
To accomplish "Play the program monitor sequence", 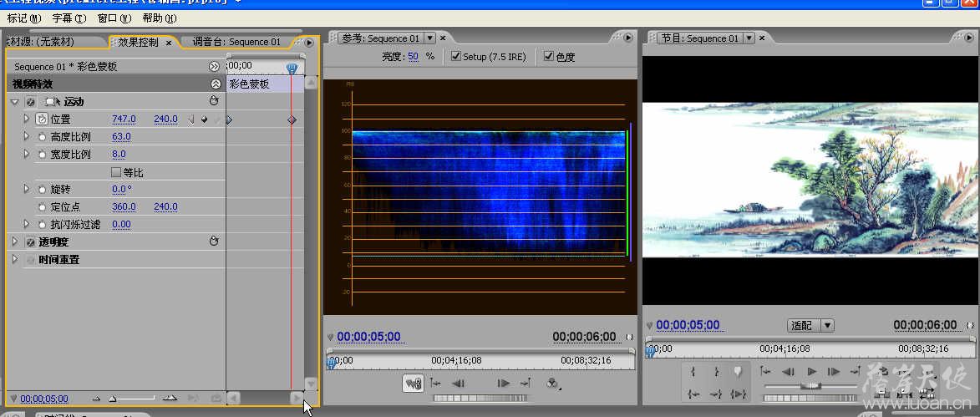I will point(812,371).
